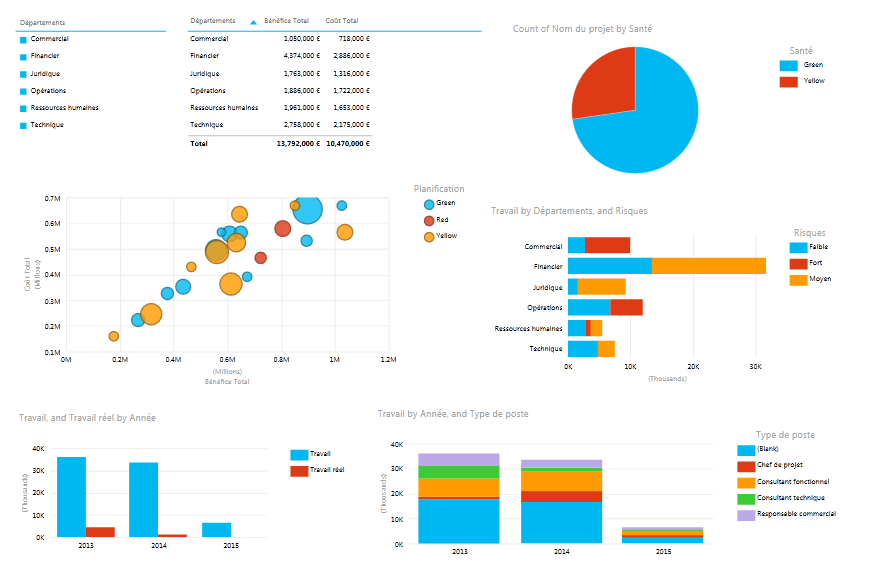Click the sort arrow beside Départements table header
872x568 pixels.
pyautogui.click(x=253, y=21)
